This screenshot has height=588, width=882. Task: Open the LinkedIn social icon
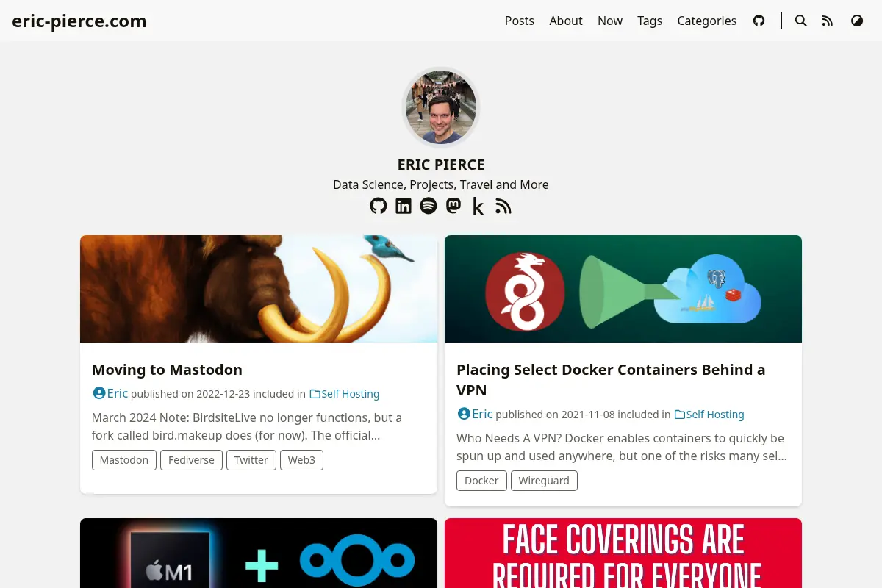(x=404, y=206)
